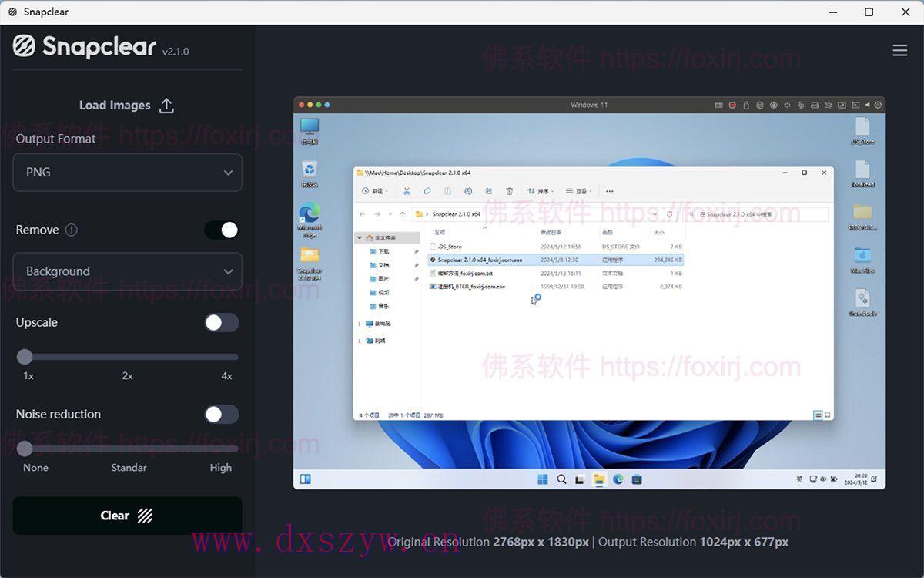
Task: Click the Snapclear logo icon
Action: pyautogui.click(x=24, y=46)
